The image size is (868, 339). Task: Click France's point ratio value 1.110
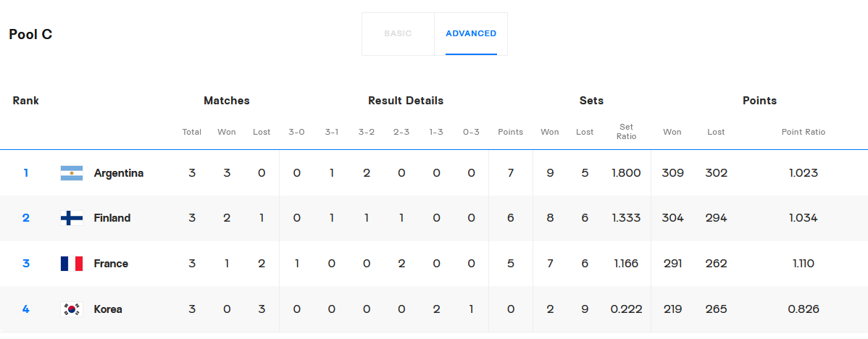click(804, 264)
